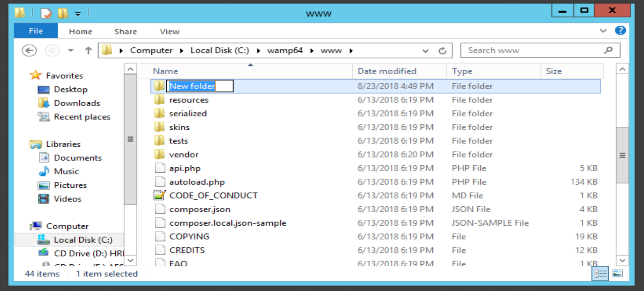The height and width of the screenshot is (291, 644).
Task: Click in the Search www box
Action: 532,51
